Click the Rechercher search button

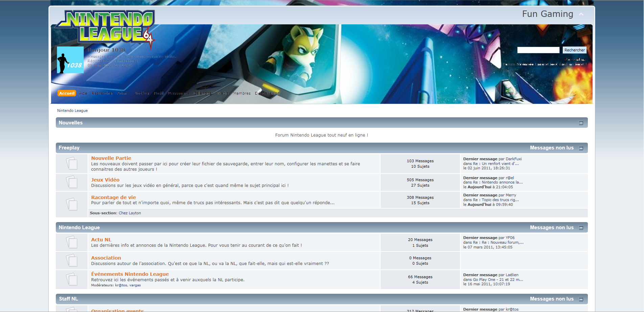point(574,50)
